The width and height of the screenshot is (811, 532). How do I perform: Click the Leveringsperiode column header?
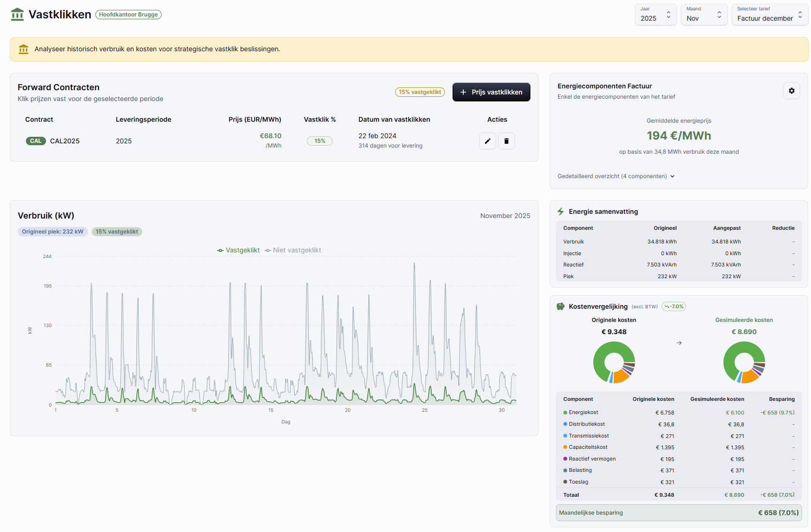coord(143,119)
